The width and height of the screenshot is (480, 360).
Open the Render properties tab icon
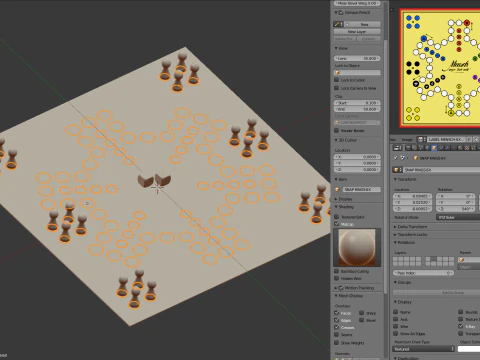[x=408, y=148]
